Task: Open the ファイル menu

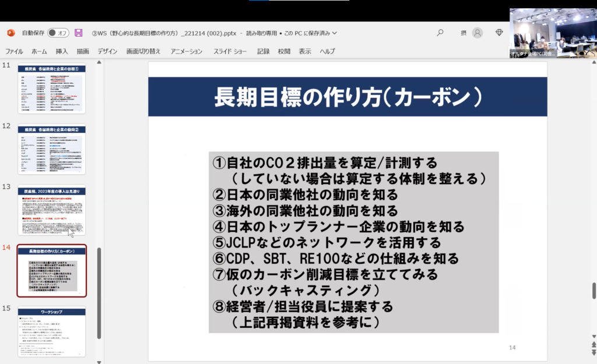Action: 14,51
